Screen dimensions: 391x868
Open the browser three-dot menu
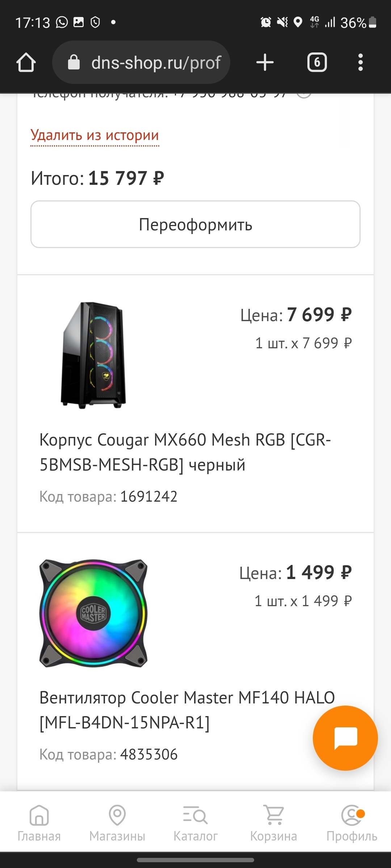click(x=360, y=63)
